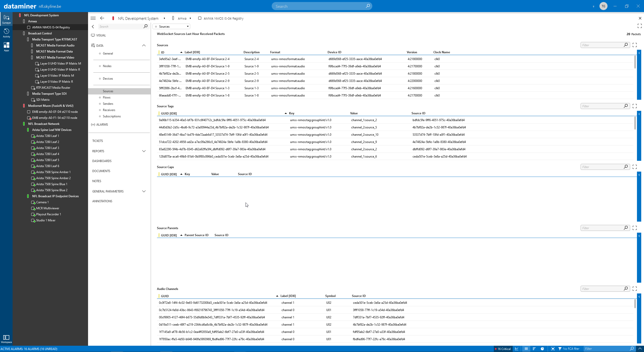Select the Devices data page
Viewport: 644px width, 352px height.
(108, 79)
